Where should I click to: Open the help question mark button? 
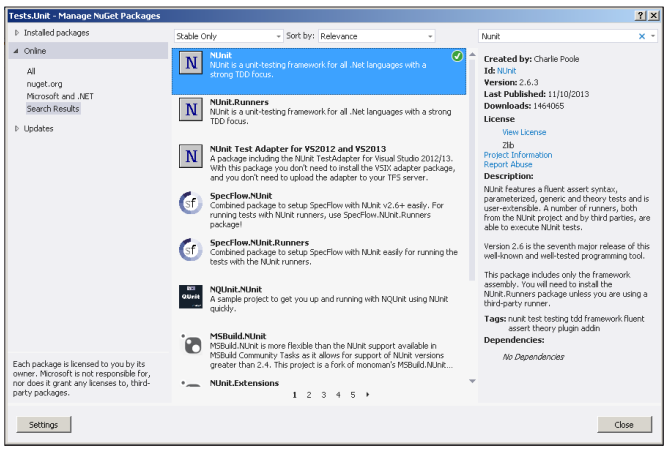640,16
